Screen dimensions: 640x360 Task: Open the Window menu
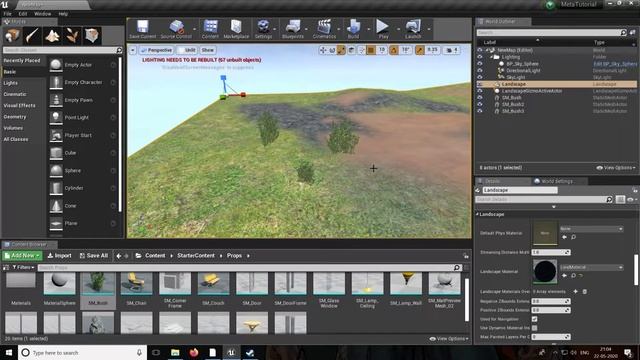pos(42,14)
